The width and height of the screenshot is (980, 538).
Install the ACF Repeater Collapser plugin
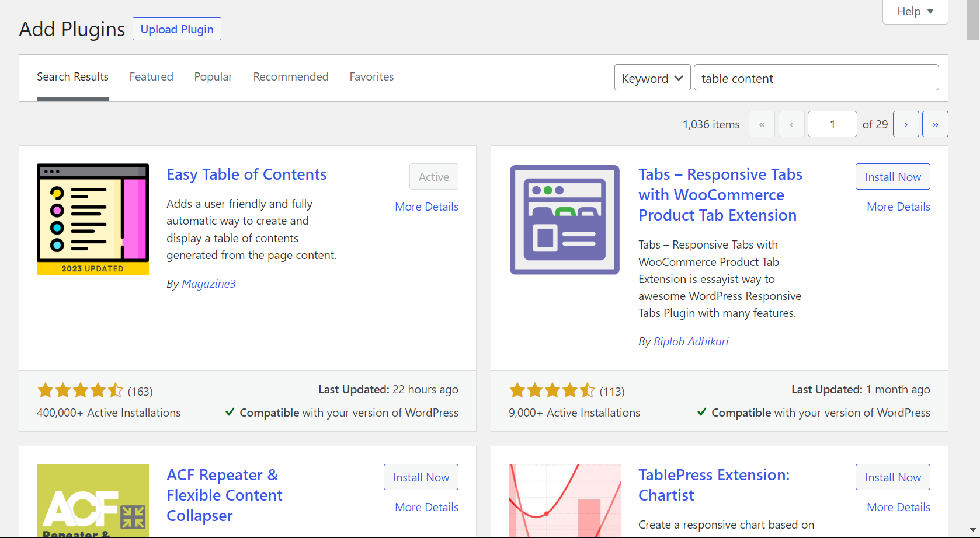(x=421, y=477)
